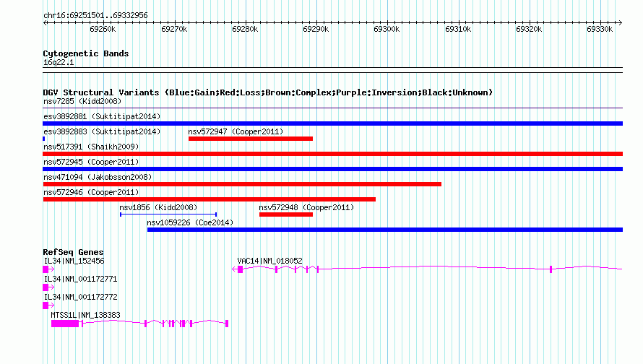The width and height of the screenshot is (643, 364).
Task: Click the 69270k ruler tick label
Action: click(x=174, y=29)
